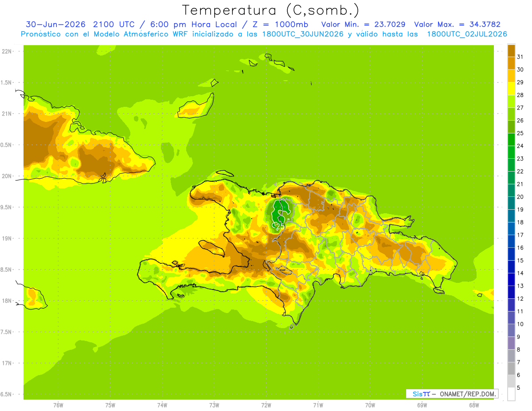Image resolution: width=532 pixels, height=411 pixels.
Task: Pick green legend band between 24 and 25
Action: point(511,139)
